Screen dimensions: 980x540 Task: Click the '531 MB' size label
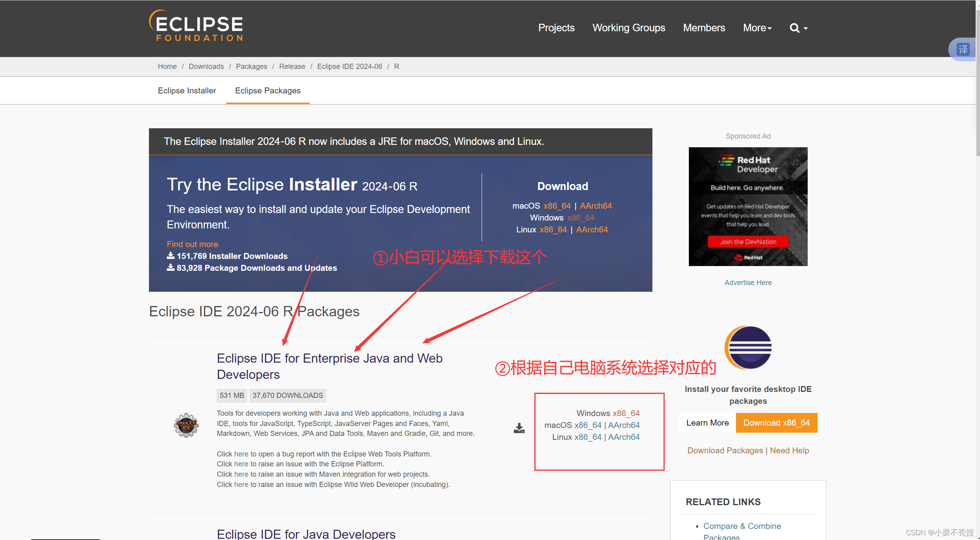tap(232, 395)
